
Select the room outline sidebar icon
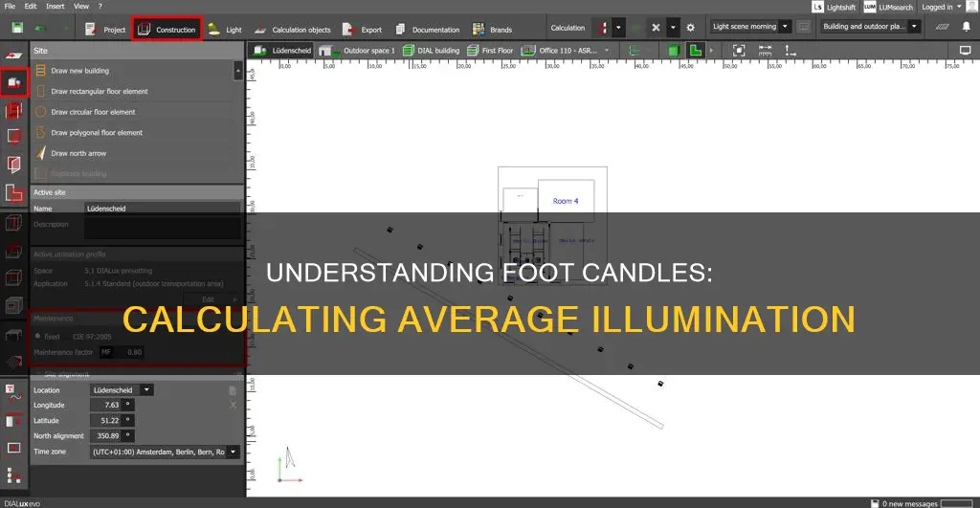[13, 136]
